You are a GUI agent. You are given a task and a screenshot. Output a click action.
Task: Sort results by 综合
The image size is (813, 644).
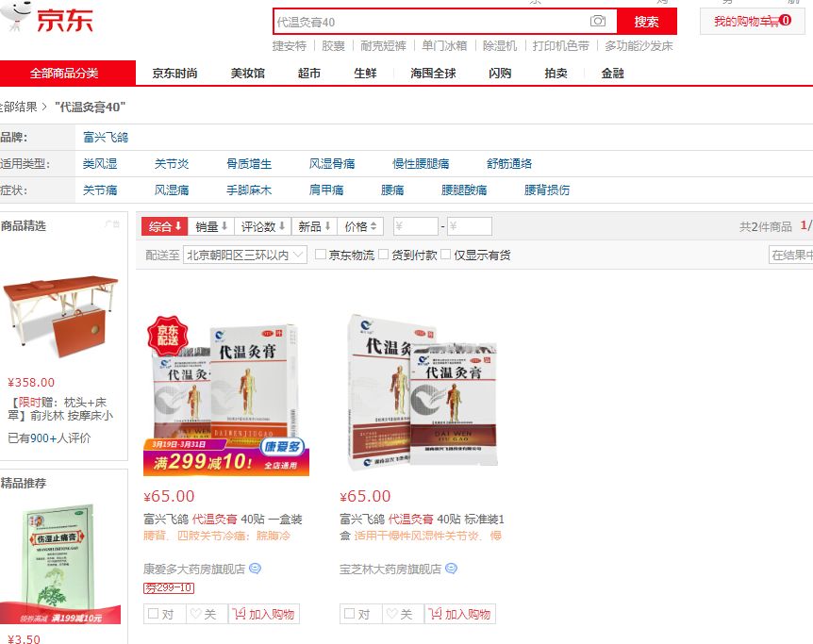tap(164, 226)
